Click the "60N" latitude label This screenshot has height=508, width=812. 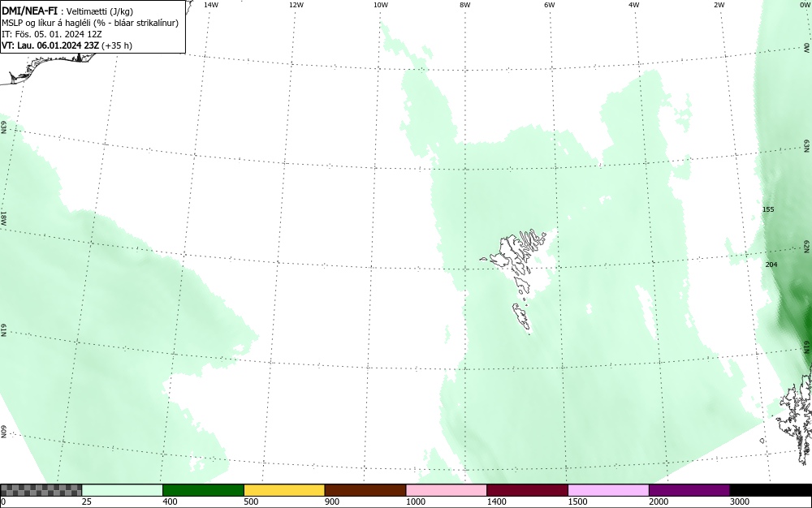coord(3,432)
